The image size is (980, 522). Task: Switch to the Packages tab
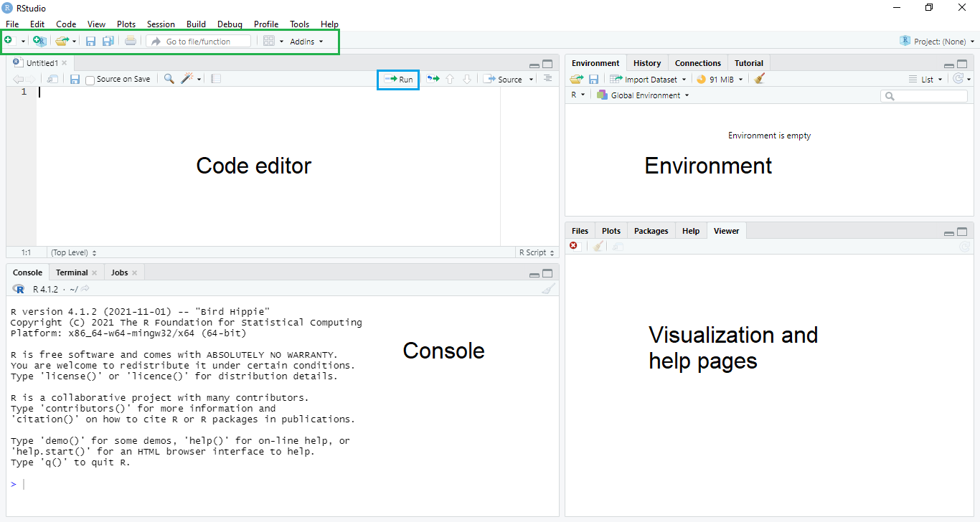651,231
